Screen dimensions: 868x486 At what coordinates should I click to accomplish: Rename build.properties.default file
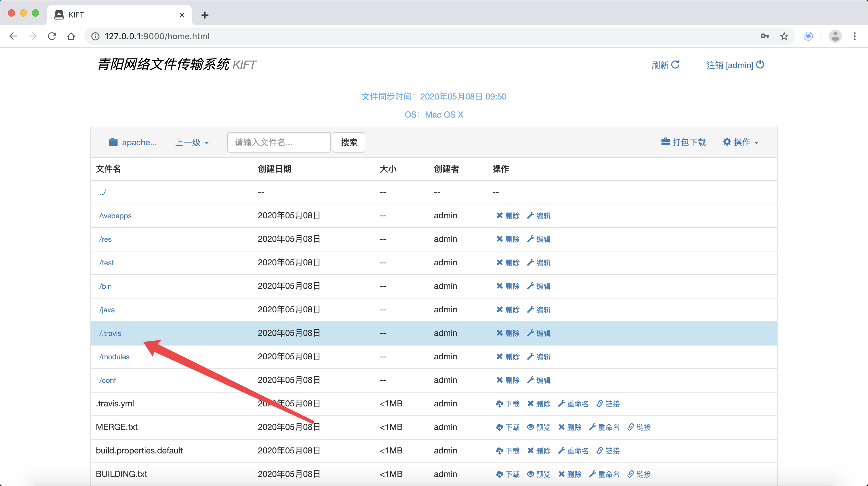coord(573,451)
